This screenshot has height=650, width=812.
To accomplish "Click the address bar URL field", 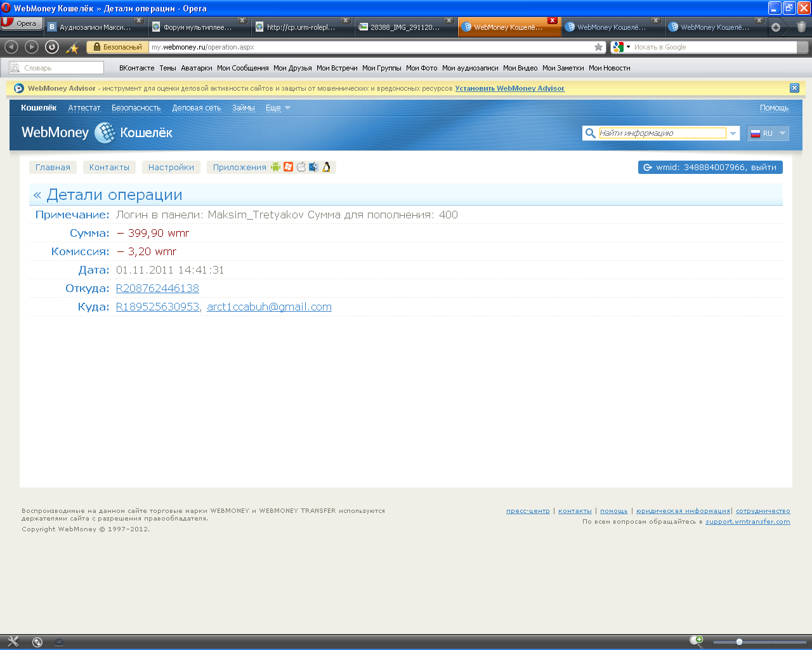I will coord(371,47).
